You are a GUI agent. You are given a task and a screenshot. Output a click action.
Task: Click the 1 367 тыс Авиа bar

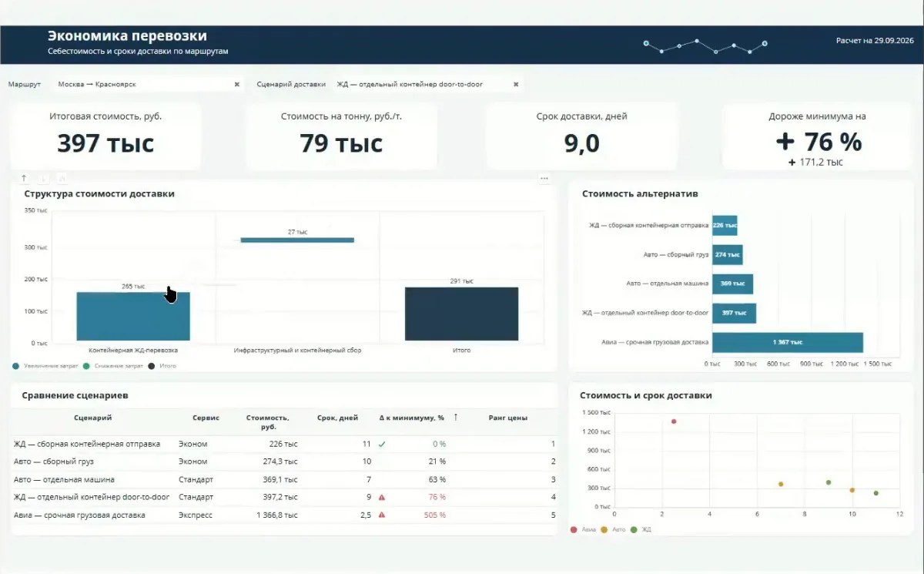point(788,342)
